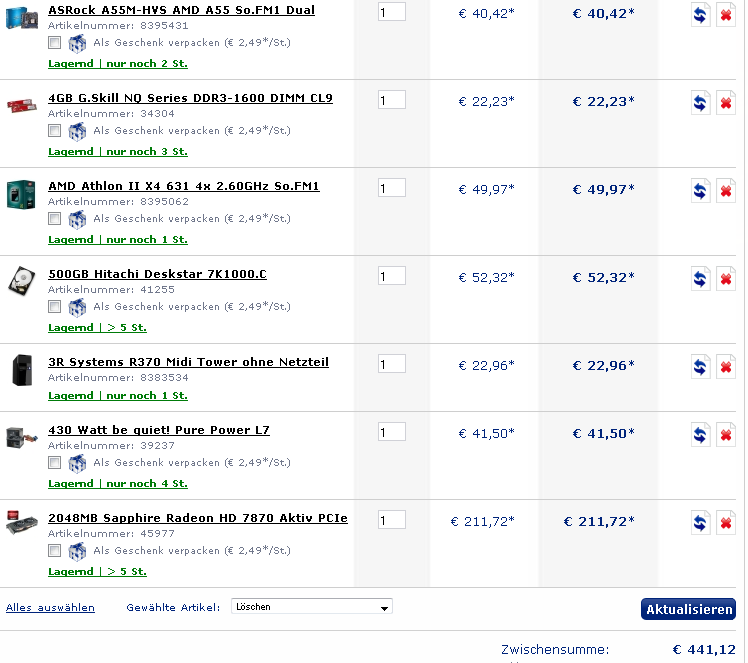The image size is (748, 663).
Task: Click stock link 'nur noch 2 St.' for ASRock
Action: [x=146, y=63]
